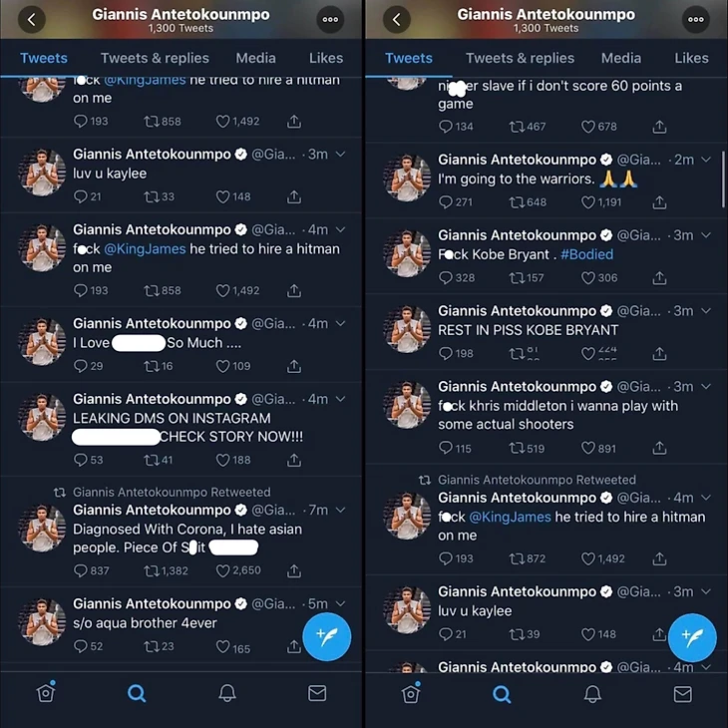This screenshot has height=728, width=728.
Task: Open search magnifier in left panel
Action: click(137, 694)
